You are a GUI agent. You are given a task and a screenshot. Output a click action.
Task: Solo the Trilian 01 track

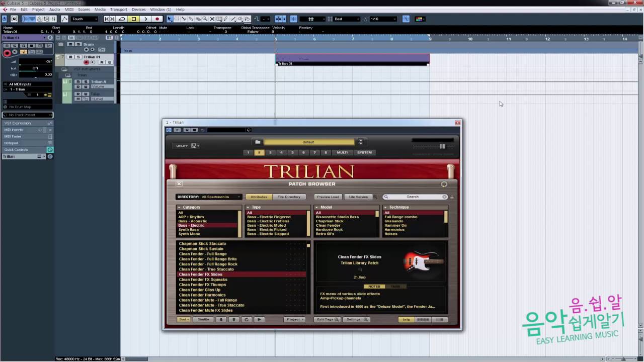click(77, 57)
